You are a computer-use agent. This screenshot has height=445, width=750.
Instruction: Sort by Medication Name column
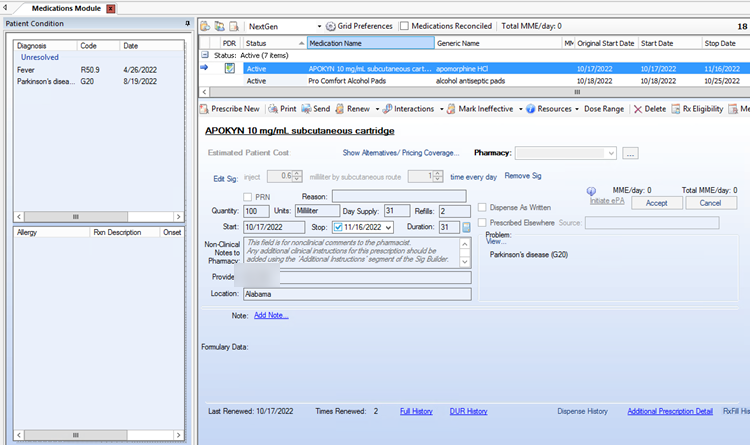(x=370, y=43)
